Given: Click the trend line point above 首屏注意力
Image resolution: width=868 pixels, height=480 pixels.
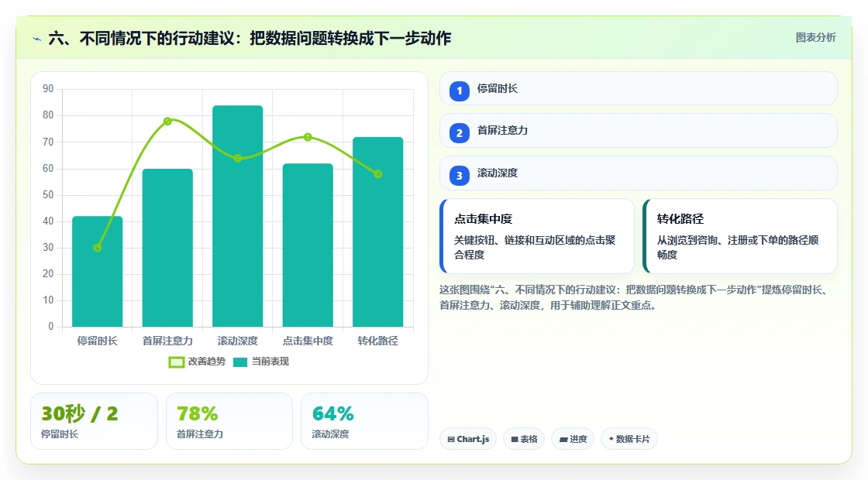Looking at the screenshot, I should [x=167, y=121].
